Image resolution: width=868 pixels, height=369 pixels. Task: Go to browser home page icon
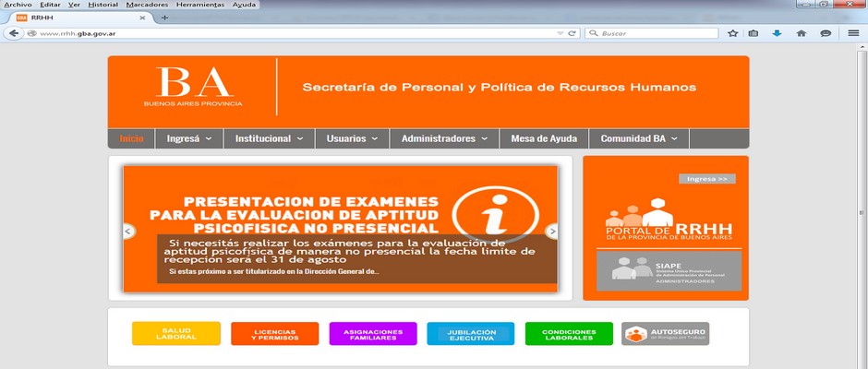(801, 33)
